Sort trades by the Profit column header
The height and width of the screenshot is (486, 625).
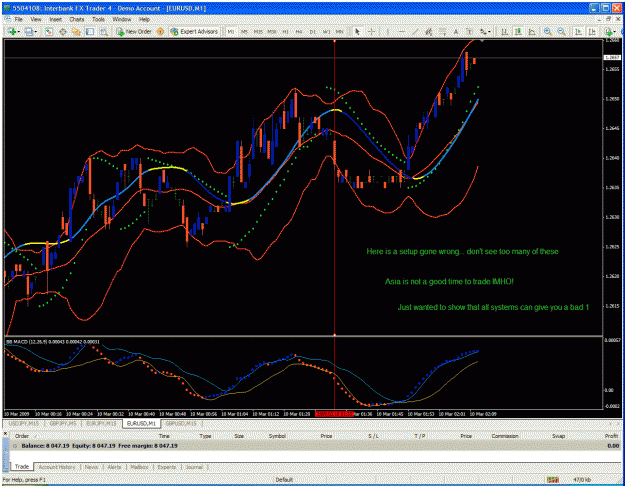611,436
